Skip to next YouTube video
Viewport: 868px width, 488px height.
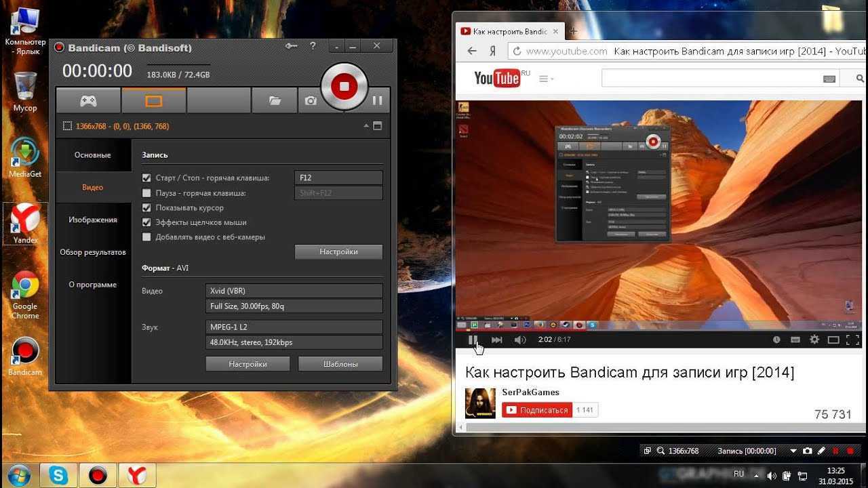pyautogui.click(x=497, y=340)
